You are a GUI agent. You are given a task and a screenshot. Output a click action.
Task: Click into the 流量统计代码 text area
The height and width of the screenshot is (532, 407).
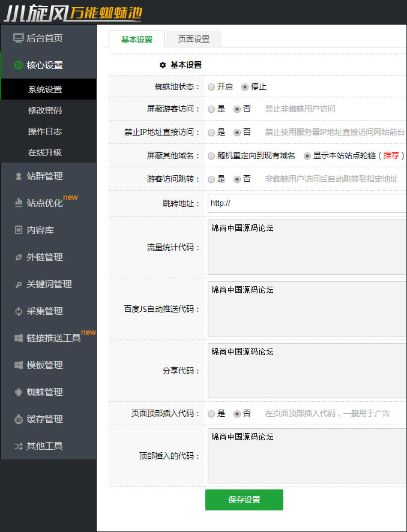[x=307, y=247]
